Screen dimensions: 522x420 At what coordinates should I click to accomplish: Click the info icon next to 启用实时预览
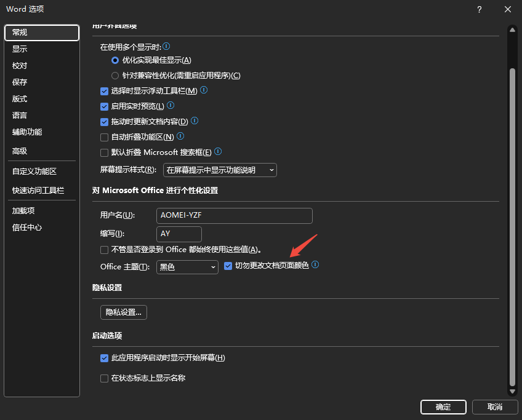click(170, 106)
